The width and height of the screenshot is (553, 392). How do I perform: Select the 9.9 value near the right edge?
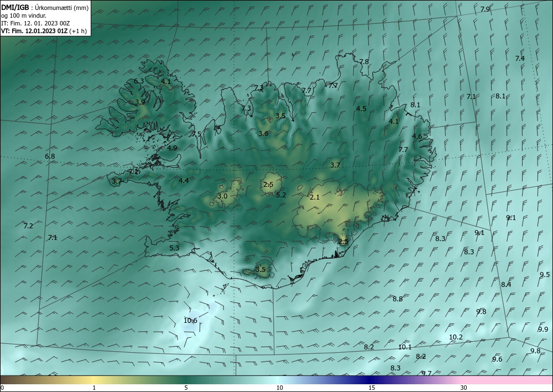543,330
